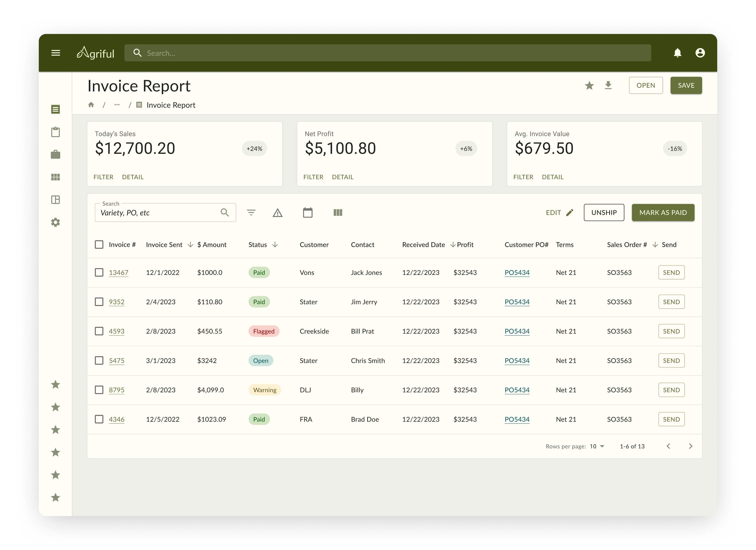Image resolution: width=756 pixels, height=550 pixels.
Task: Open the hamburger menu
Action: [56, 53]
